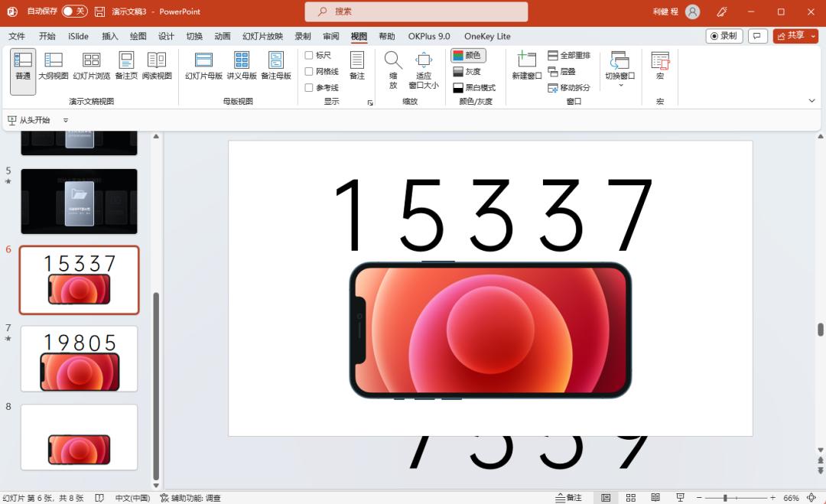This screenshot has height=504, width=826.
Task: Click the zoom slider in status bar
Action: pyautogui.click(x=725, y=498)
